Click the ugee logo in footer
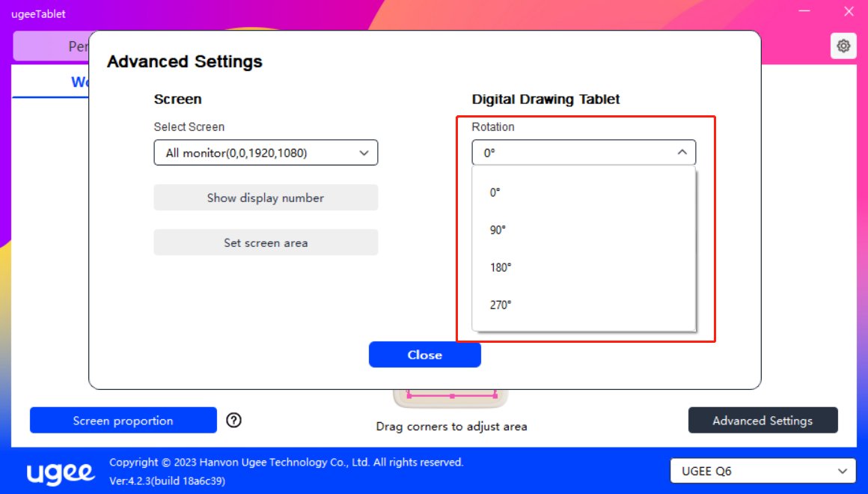 click(61, 472)
